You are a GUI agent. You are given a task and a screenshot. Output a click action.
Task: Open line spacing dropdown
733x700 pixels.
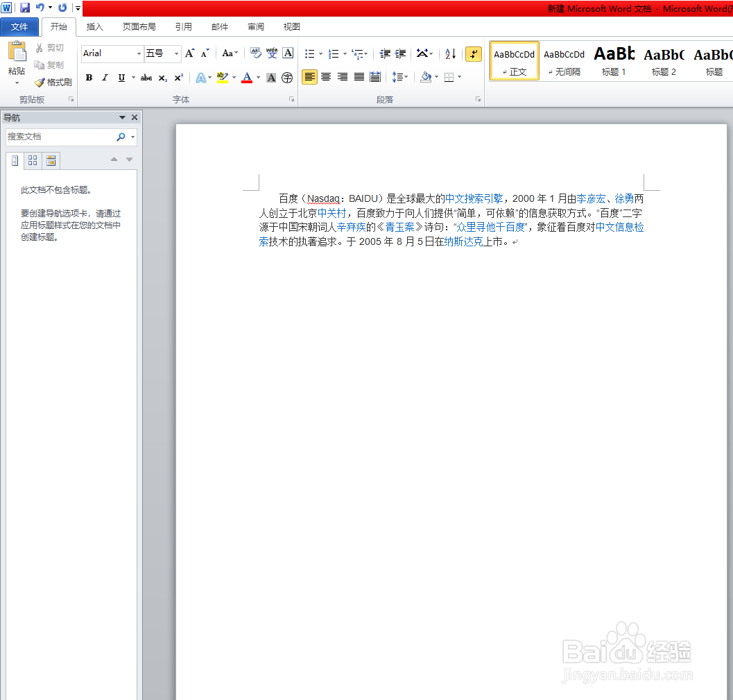click(x=399, y=77)
